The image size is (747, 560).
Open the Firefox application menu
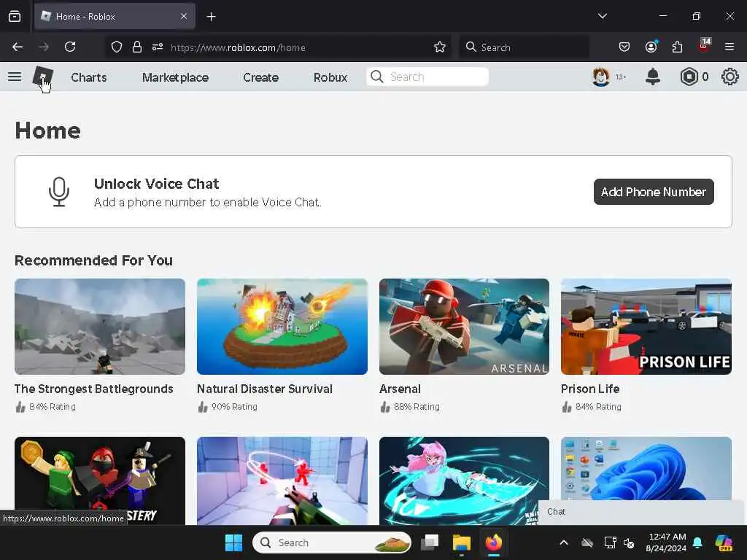click(729, 47)
